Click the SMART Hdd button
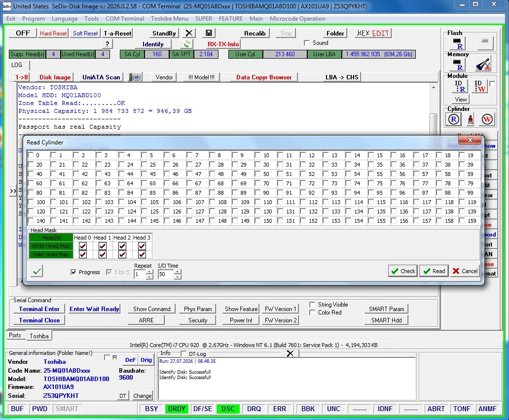 coord(386,320)
